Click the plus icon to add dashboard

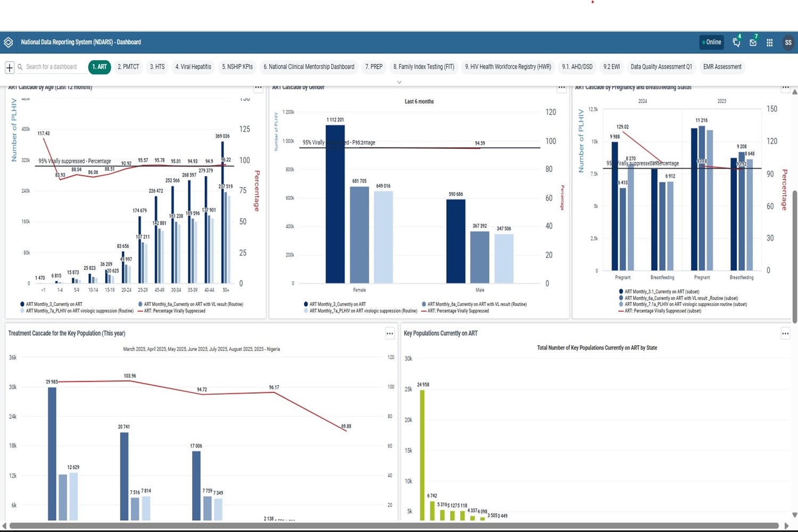(x=10, y=67)
